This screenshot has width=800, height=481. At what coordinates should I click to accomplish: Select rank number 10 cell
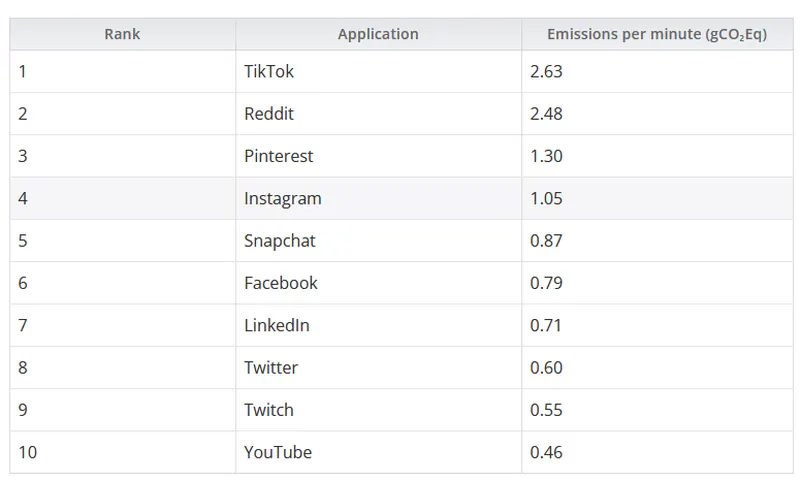point(27,452)
